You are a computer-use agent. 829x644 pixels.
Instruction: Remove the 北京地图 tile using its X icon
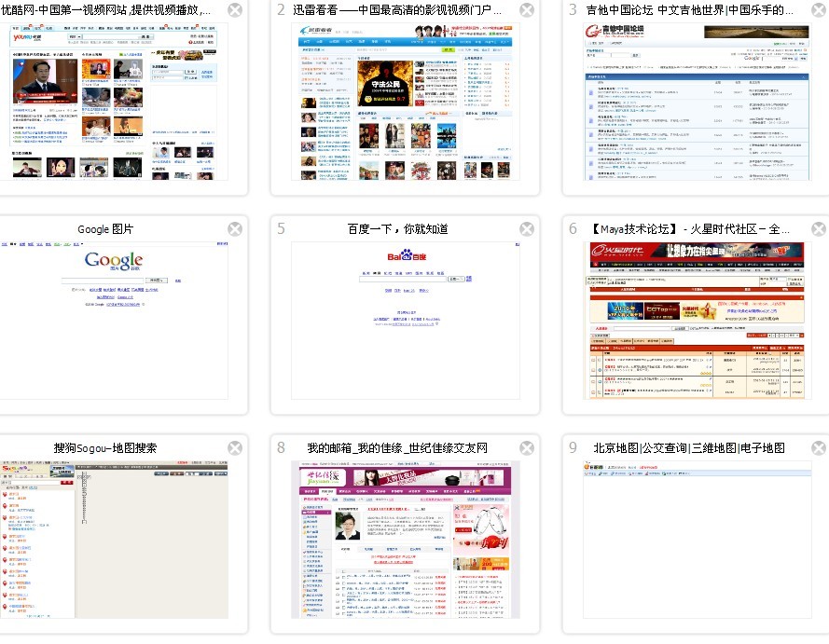coord(819,448)
